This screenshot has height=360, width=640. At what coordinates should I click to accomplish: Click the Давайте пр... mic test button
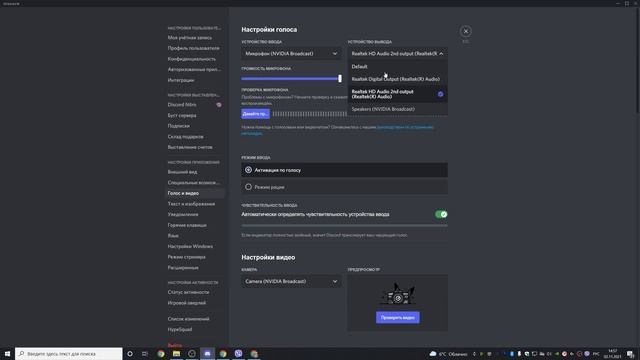[x=255, y=114]
